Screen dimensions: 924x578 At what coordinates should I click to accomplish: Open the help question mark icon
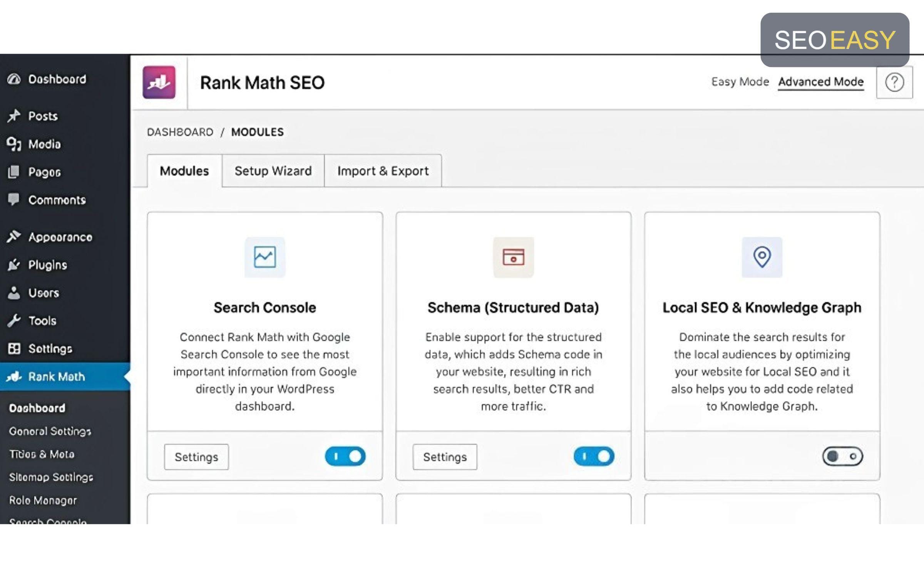coord(894,82)
